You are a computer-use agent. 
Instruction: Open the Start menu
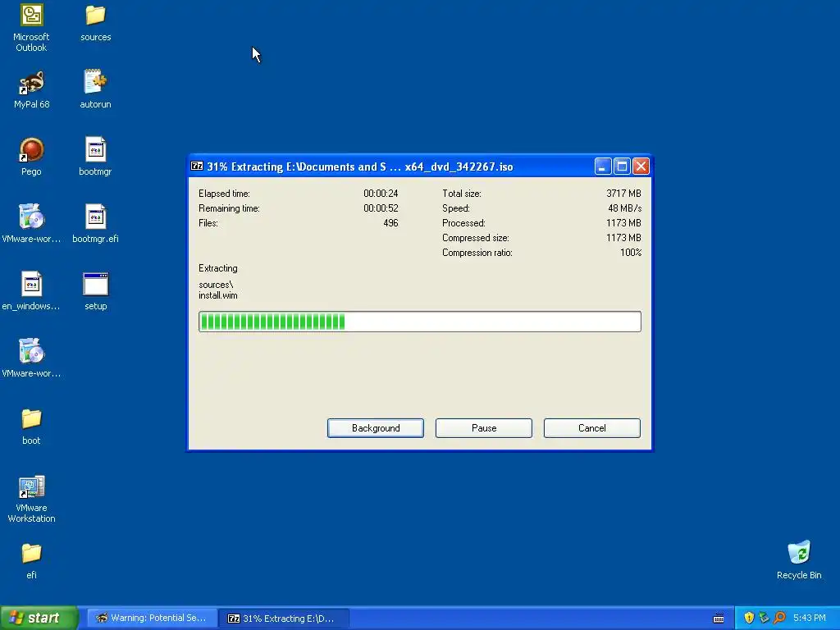click(x=39, y=618)
